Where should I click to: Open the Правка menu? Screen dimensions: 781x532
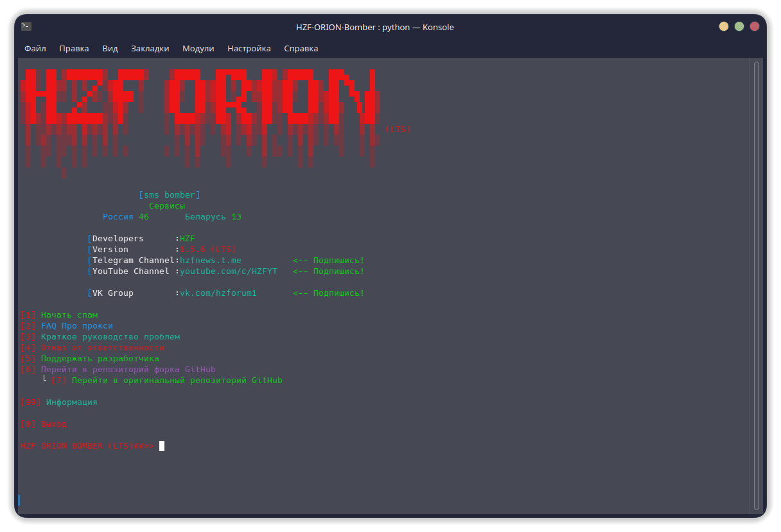click(x=74, y=48)
